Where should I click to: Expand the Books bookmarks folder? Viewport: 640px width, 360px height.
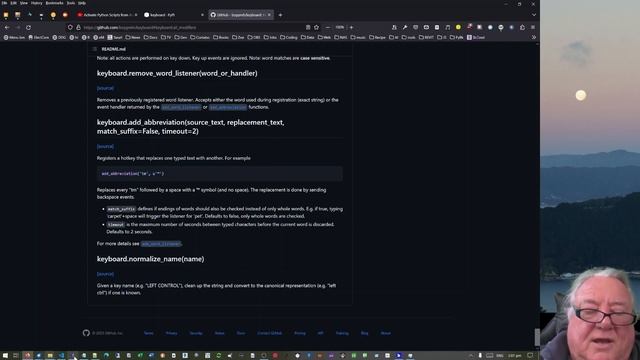pyautogui.click(x=221, y=37)
